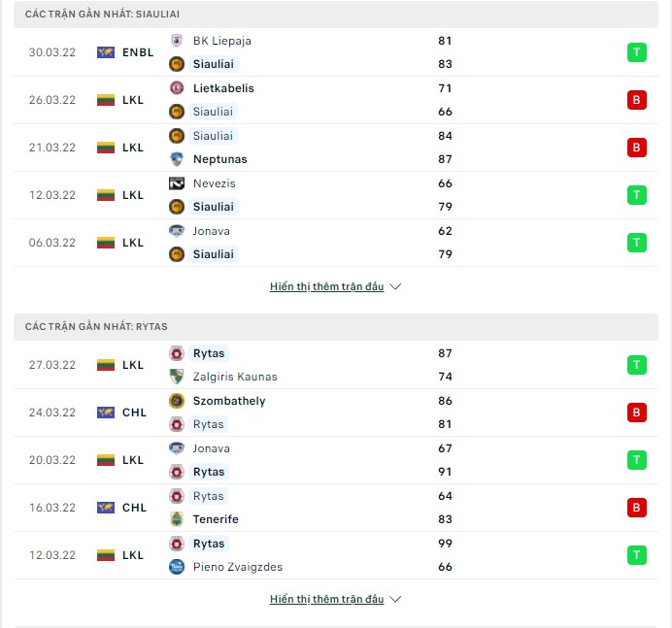Image resolution: width=672 pixels, height=628 pixels.
Task: Click the red B badge for Lietkabelis match
Action: coord(636,100)
